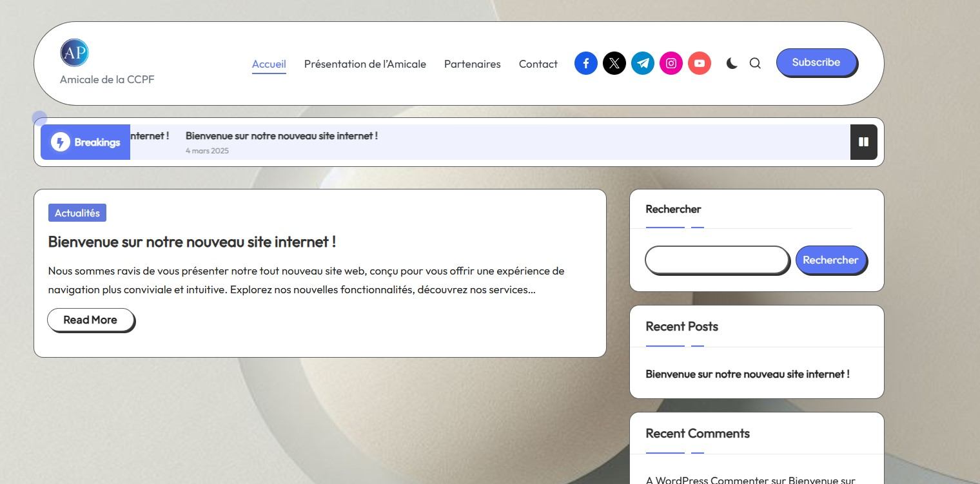Click the Subscribe button
The width and height of the screenshot is (980, 484).
816,63
